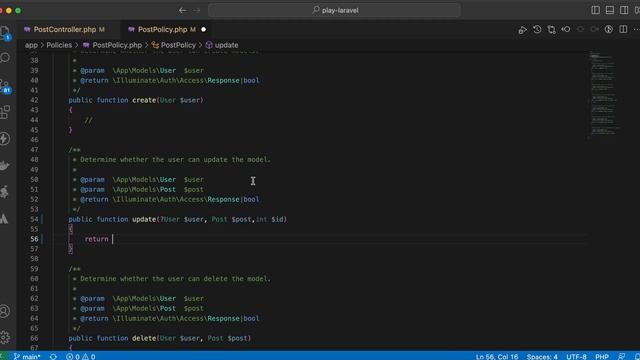Click the 'create' function name on line 42
Viewport: 640px width, 360px height.
point(144,100)
